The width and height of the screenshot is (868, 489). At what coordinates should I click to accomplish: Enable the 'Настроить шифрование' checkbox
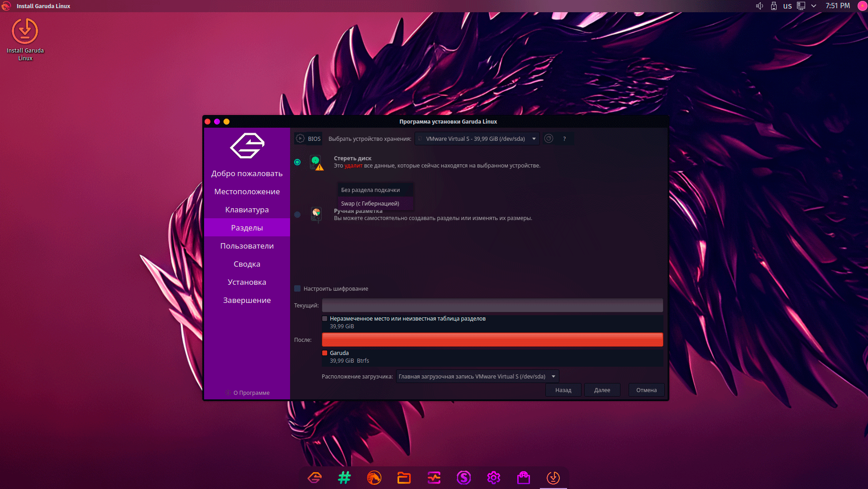pyautogui.click(x=297, y=288)
